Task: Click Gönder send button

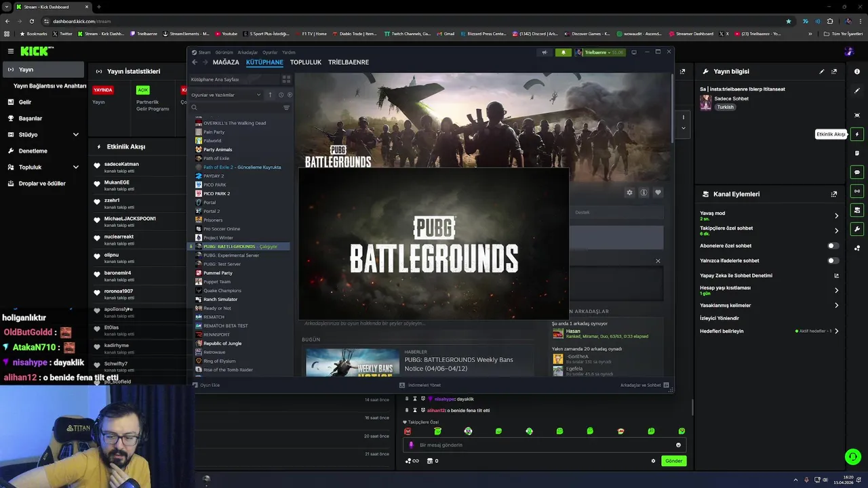Action: click(673, 461)
